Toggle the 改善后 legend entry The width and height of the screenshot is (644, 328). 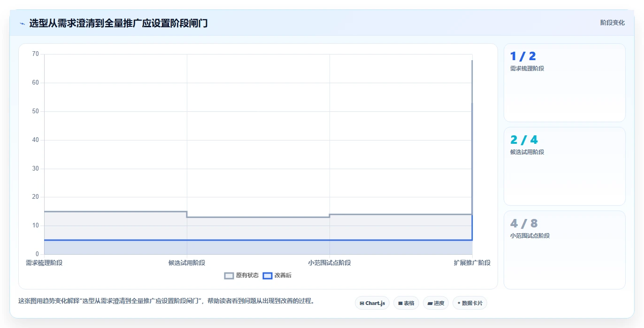point(277,275)
